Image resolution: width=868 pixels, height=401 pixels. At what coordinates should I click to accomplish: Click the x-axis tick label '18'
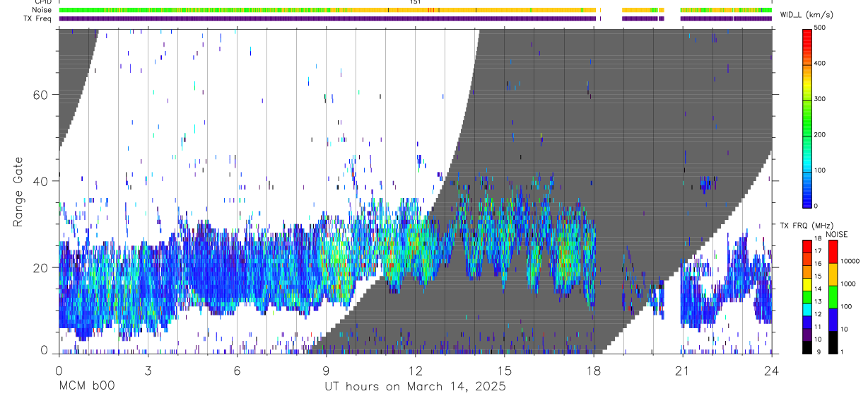[594, 371]
